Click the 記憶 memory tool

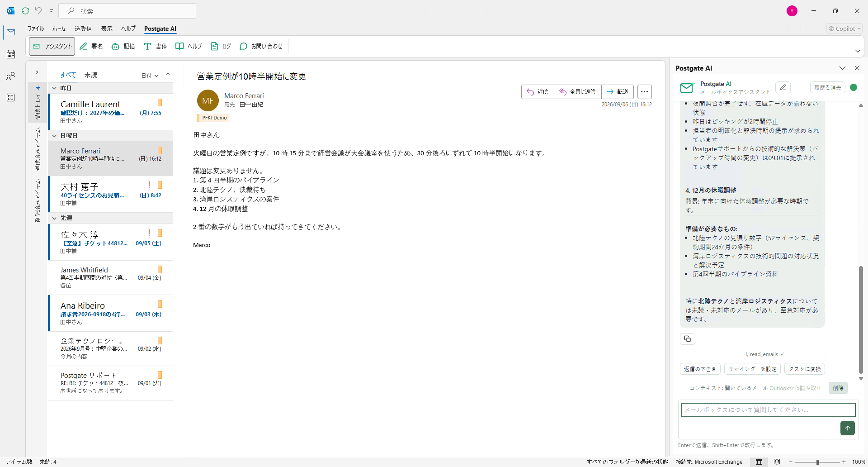(x=123, y=46)
